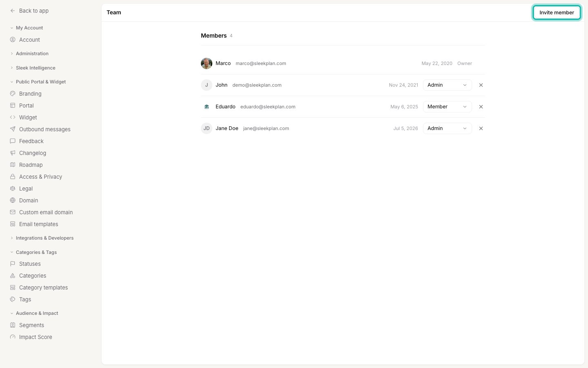
Task: Go to Branding settings
Action: pyautogui.click(x=30, y=94)
